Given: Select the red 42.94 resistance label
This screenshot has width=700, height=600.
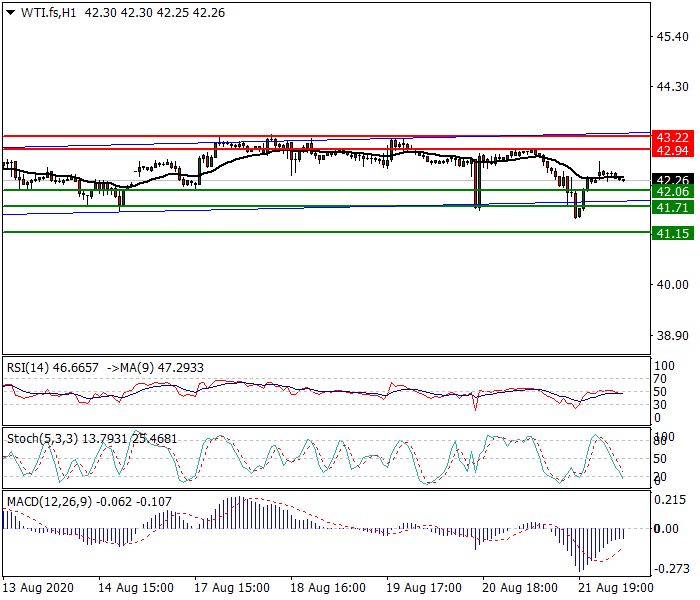Looking at the screenshot, I should 670,150.
